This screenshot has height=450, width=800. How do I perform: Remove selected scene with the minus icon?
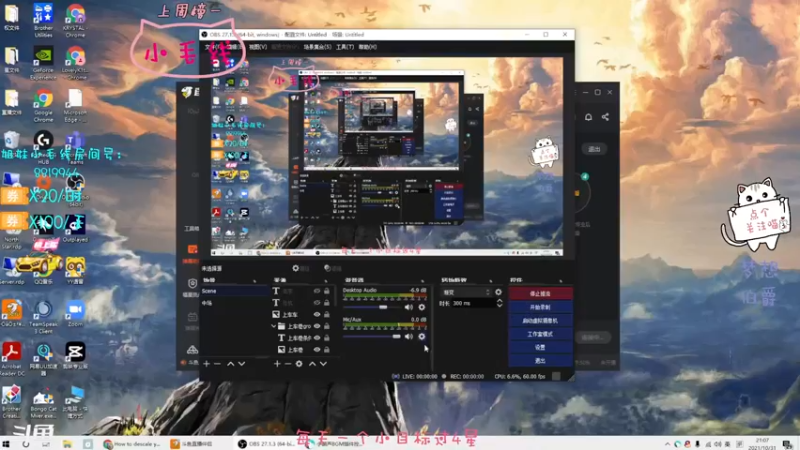tap(217, 364)
